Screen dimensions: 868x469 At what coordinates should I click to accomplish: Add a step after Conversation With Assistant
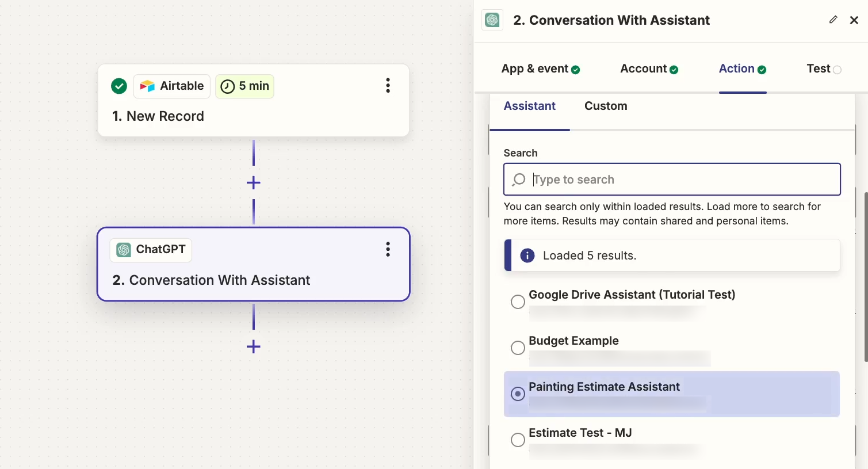[x=254, y=346]
